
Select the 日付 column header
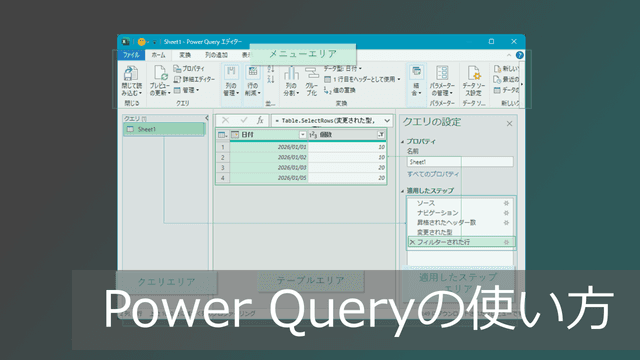pyautogui.click(x=269, y=135)
